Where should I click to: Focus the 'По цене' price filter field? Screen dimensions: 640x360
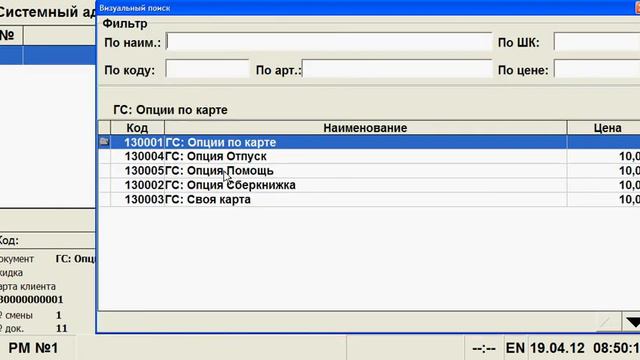tap(597, 69)
